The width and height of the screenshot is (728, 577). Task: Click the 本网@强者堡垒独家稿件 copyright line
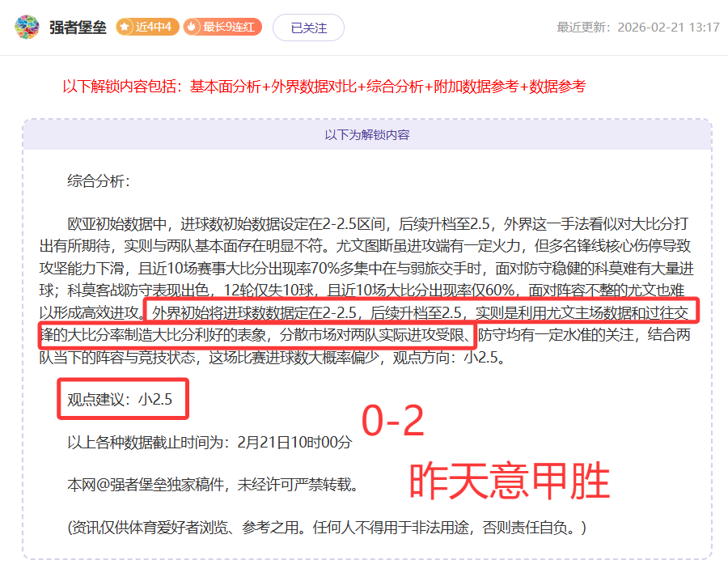pos(212,485)
